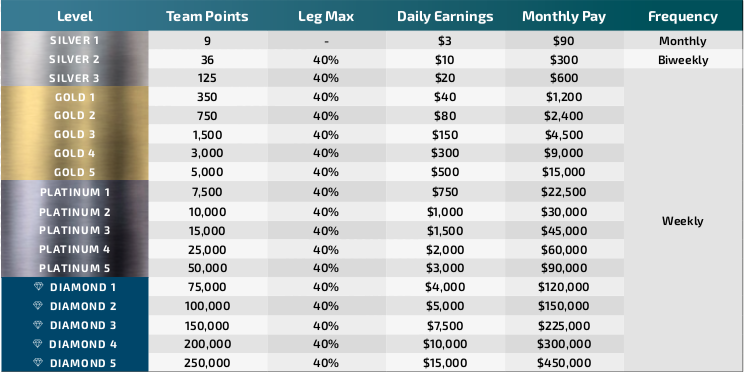Click the Leg Max column header
This screenshot has height=372, width=745.
[326, 17]
